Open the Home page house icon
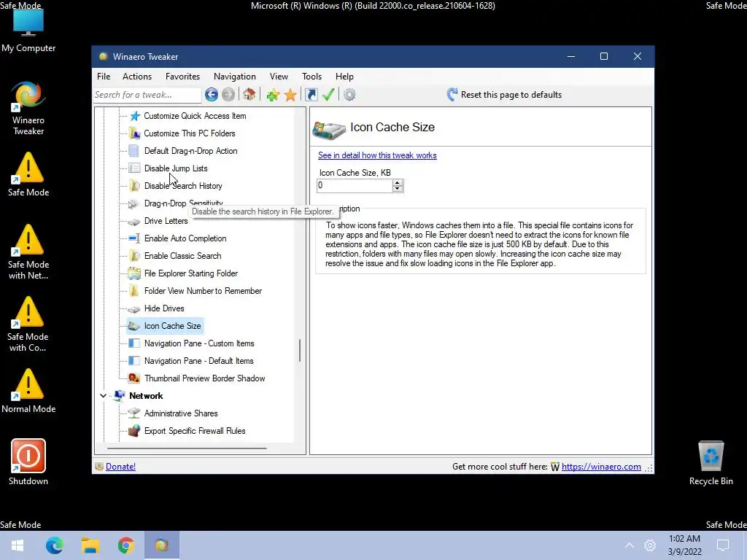 (x=249, y=94)
